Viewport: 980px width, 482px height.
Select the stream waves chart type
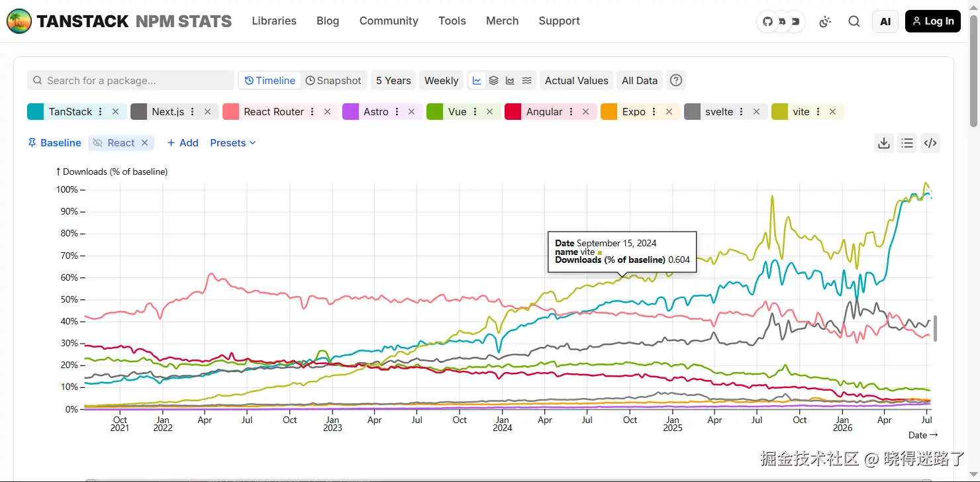coord(526,81)
